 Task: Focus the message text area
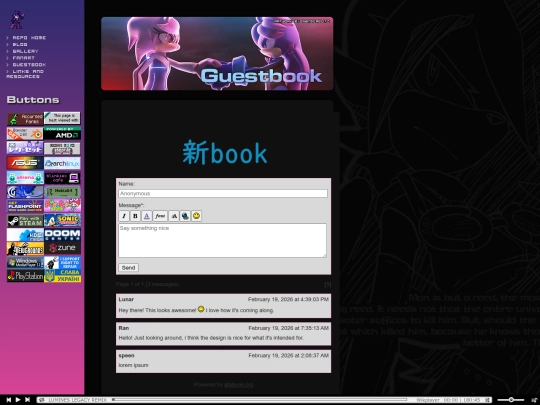pyautogui.click(x=222, y=240)
